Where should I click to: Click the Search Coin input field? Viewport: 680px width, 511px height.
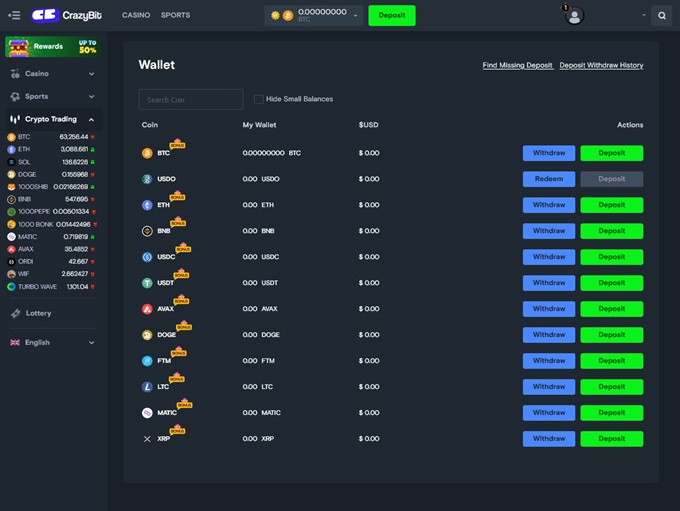[190, 99]
